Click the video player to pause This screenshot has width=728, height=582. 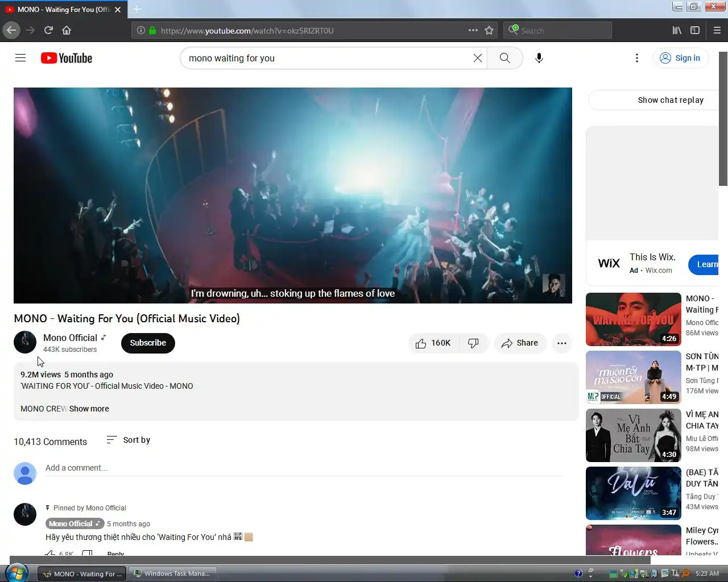click(x=293, y=195)
